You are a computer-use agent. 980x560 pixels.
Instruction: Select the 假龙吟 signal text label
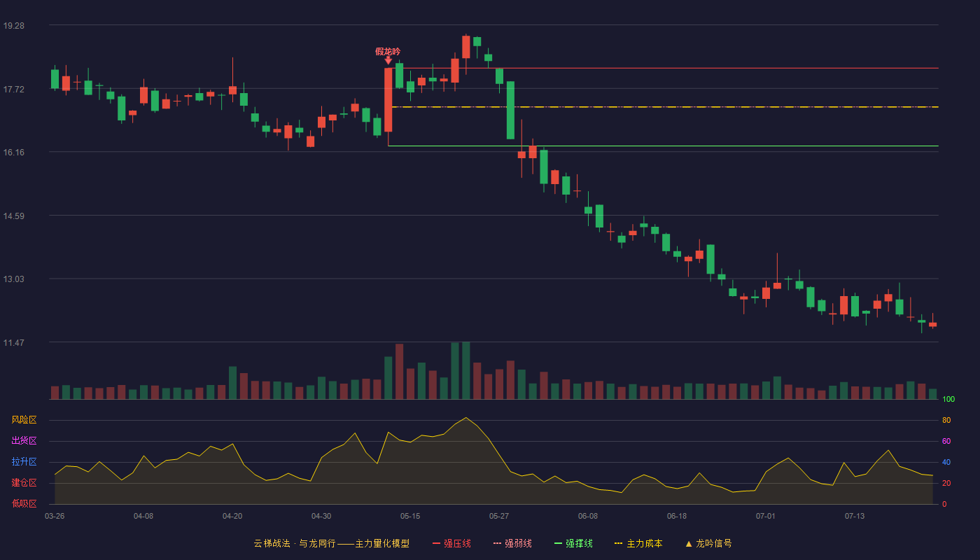[388, 51]
